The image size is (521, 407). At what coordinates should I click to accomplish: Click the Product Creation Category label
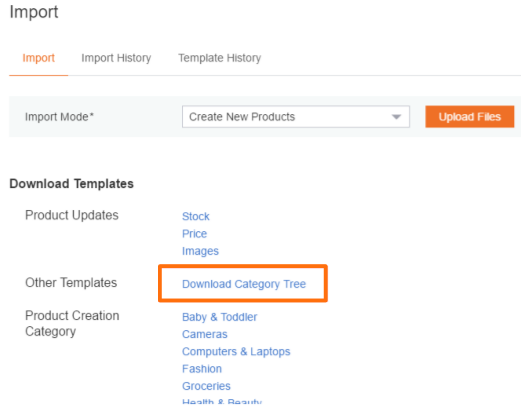tap(72, 323)
